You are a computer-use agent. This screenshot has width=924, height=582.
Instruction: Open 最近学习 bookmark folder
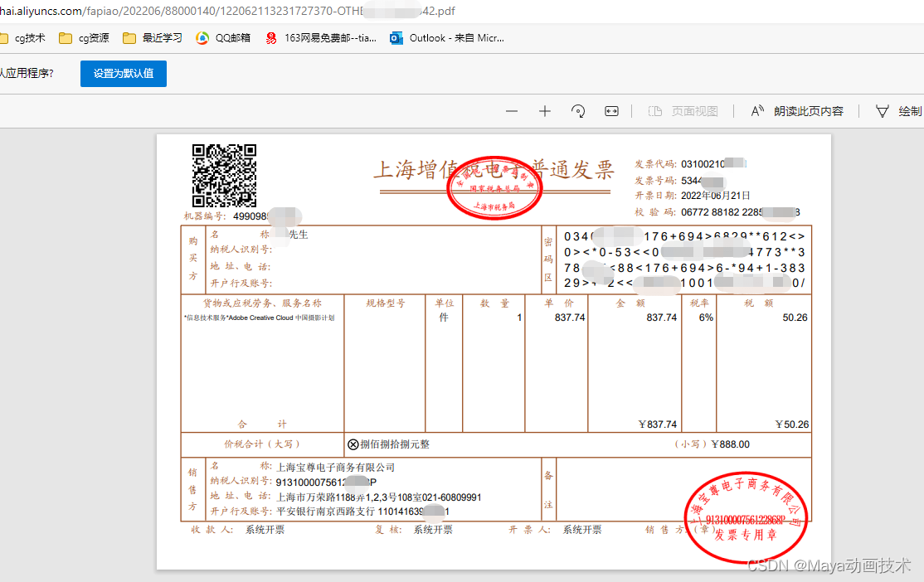153,38
